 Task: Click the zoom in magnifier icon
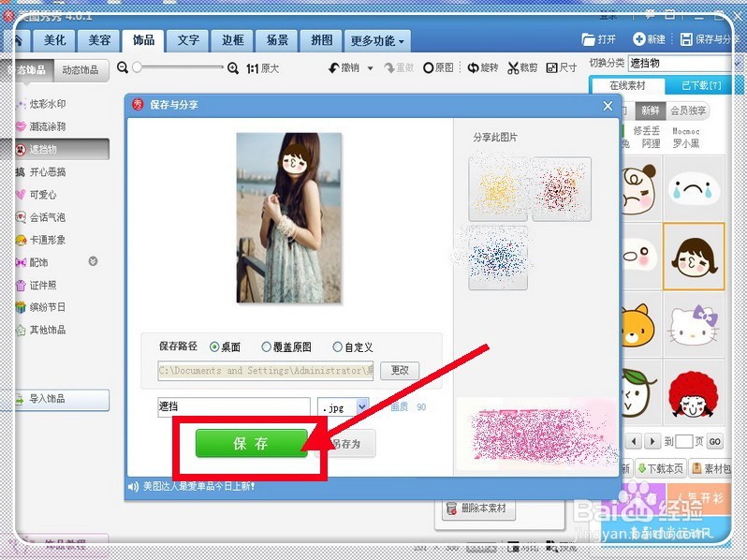point(233,68)
